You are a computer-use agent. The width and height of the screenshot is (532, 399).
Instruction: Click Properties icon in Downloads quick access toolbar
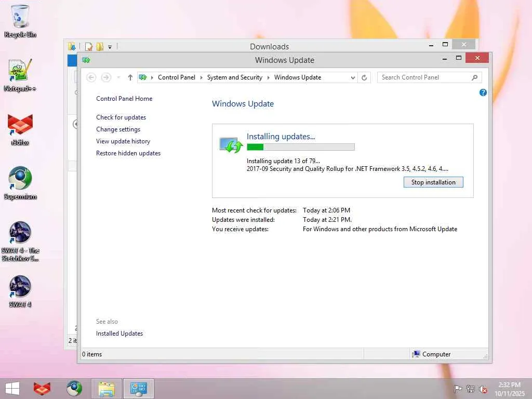tap(89, 46)
